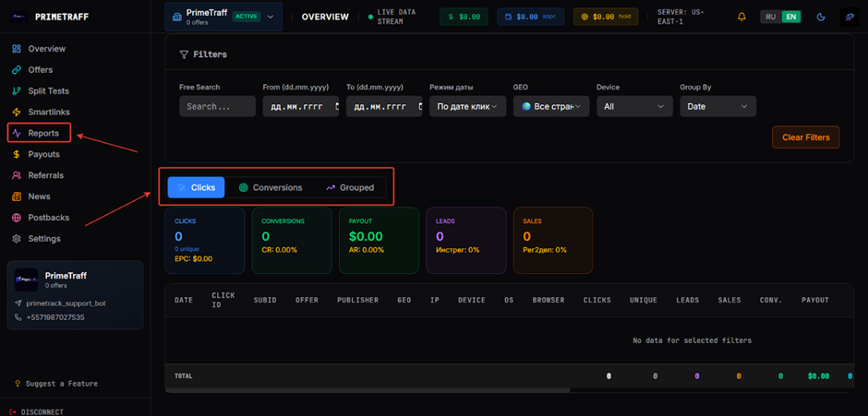Screen dimensions: 868x416
Task: Open the user avatar in top right
Action: (850, 17)
